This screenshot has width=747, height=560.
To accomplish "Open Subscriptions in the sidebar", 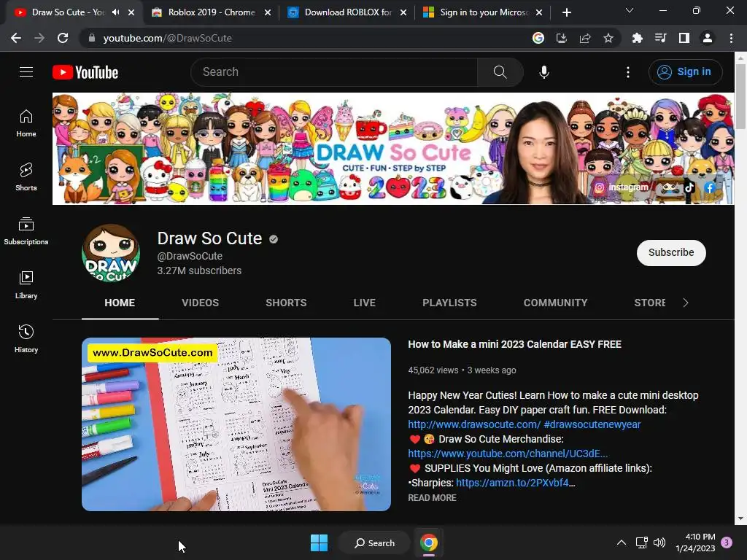I will 26,230.
